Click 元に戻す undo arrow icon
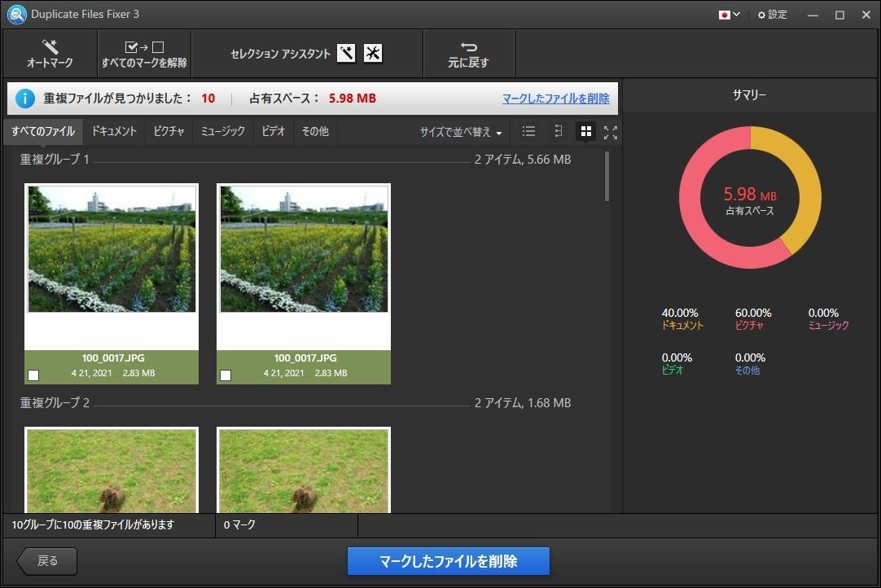Screen dimensions: 881x588 tap(469, 46)
